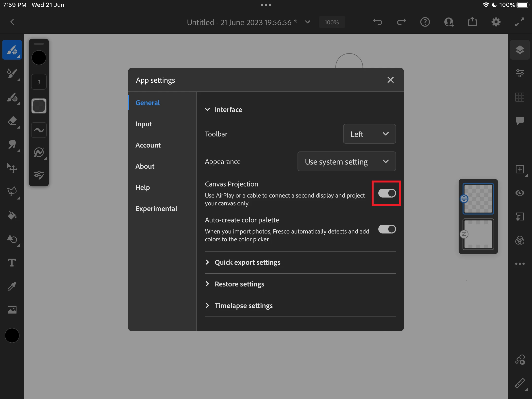The width and height of the screenshot is (532, 399).
Task: Select the Eyedropper tool
Action: (12, 286)
